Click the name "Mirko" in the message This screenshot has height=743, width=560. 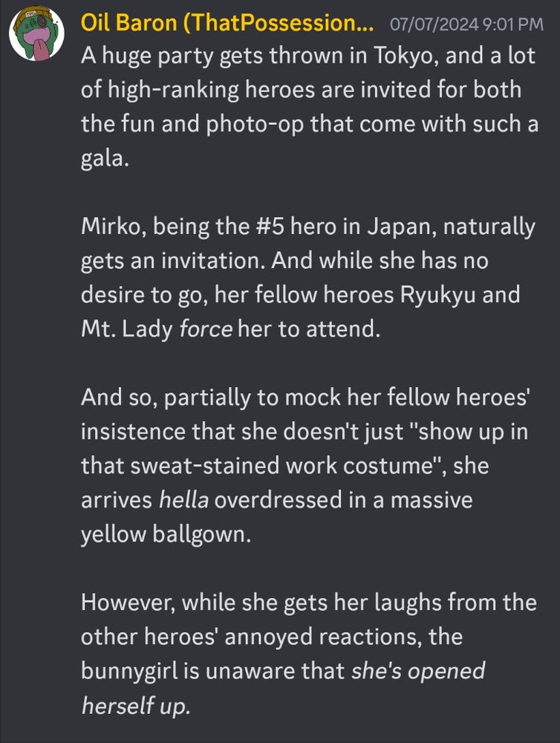point(109,226)
